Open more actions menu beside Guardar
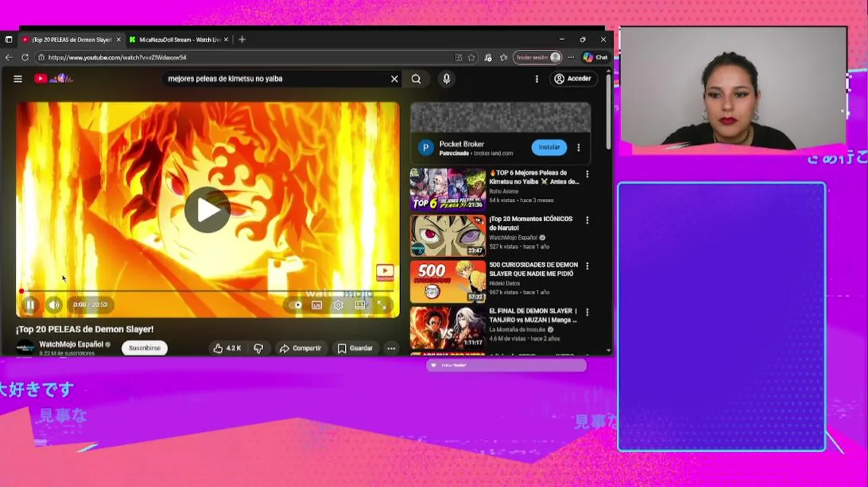This screenshot has height=487, width=868. (x=391, y=348)
